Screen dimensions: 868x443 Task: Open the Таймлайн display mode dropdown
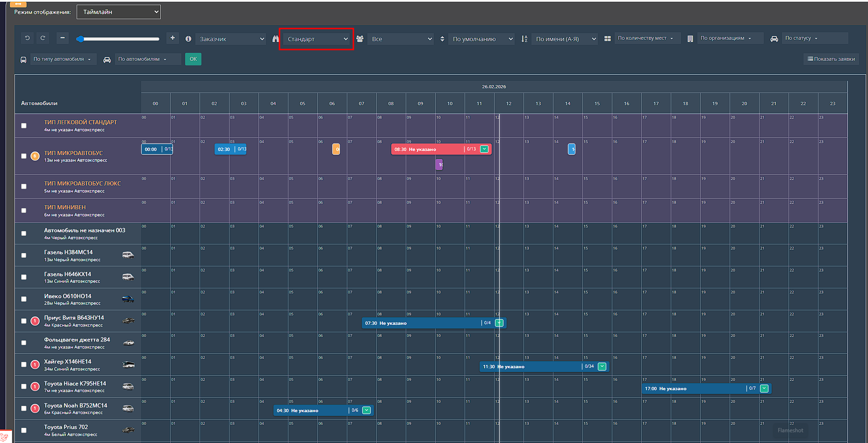(x=119, y=12)
